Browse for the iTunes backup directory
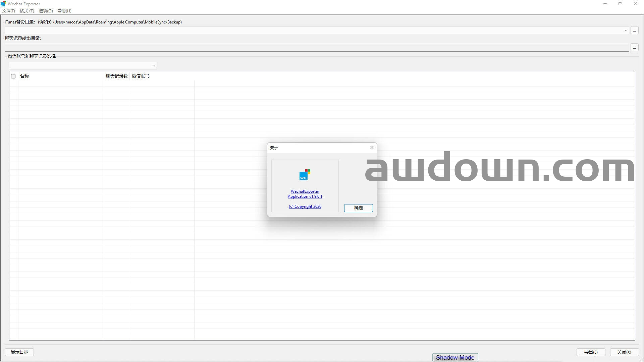Viewport: 644px width, 362px height. [x=634, y=31]
